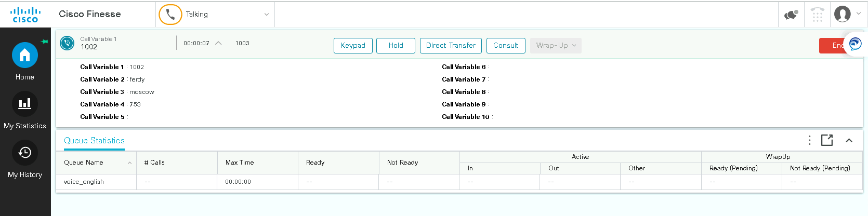Toggle the green pin on navigation bar

pos(45,42)
